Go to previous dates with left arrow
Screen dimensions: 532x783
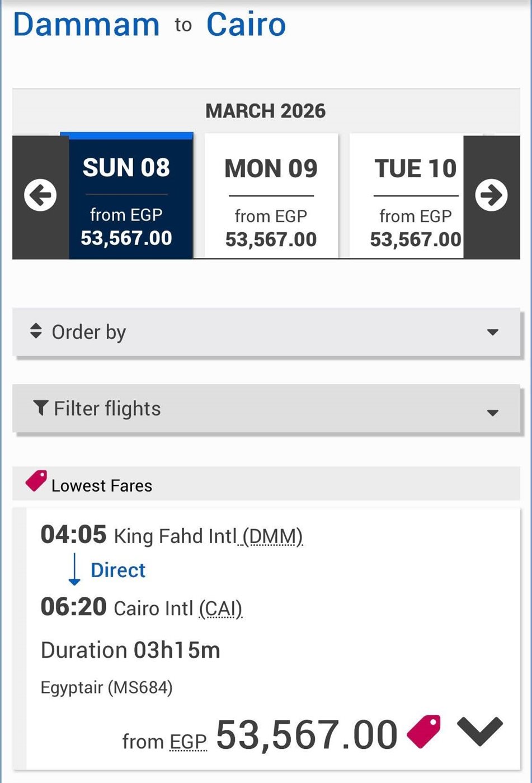(x=40, y=195)
